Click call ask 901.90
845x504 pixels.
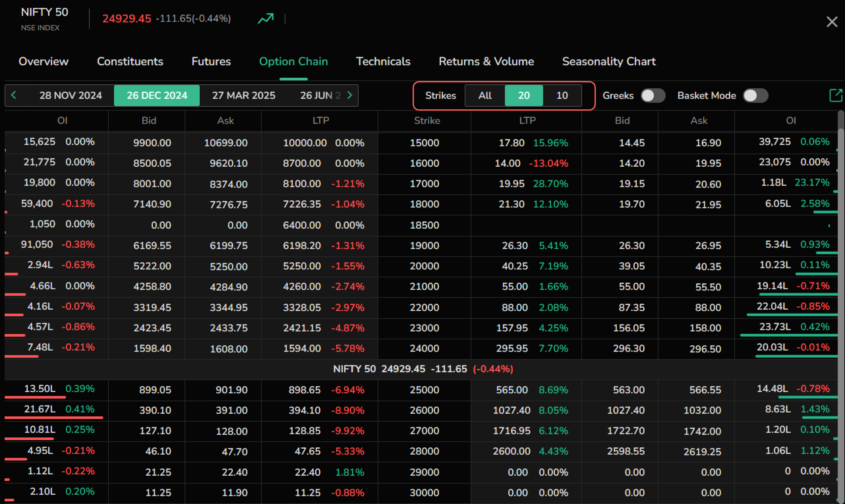231,390
